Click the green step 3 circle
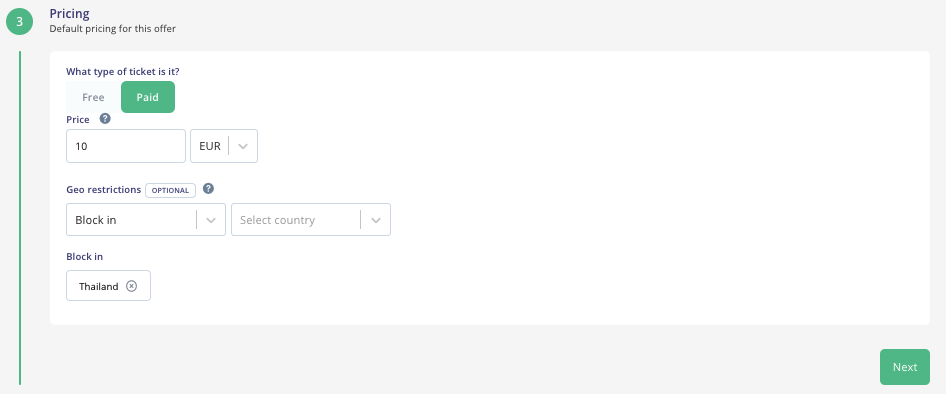Viewport: 946px width, 394px height. [20, 21]
